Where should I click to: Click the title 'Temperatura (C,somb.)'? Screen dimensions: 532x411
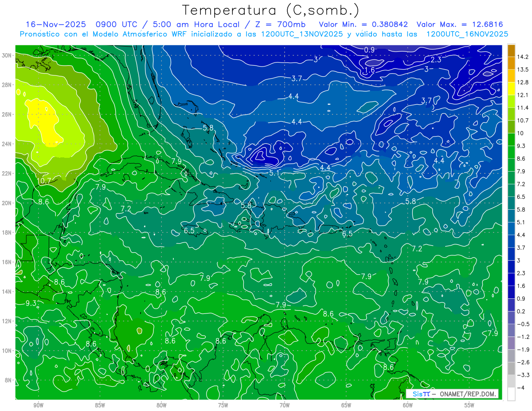click(x=271, y=10)
